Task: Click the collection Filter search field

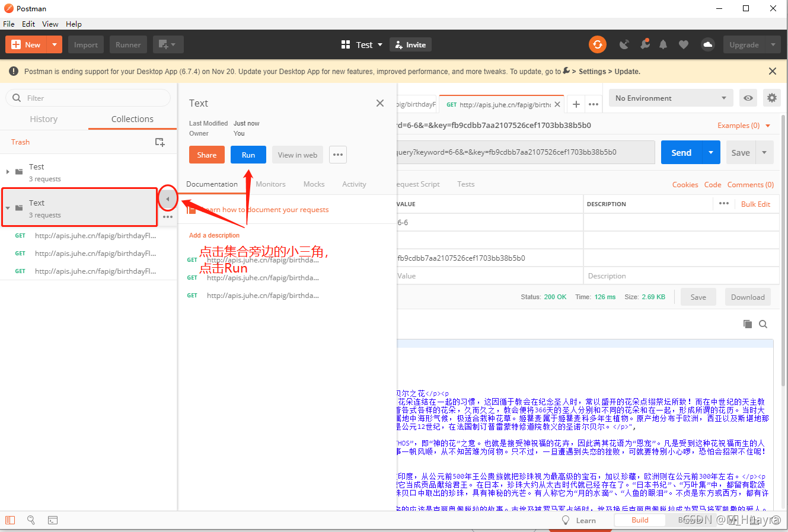Action: click(x=89, y=98)
